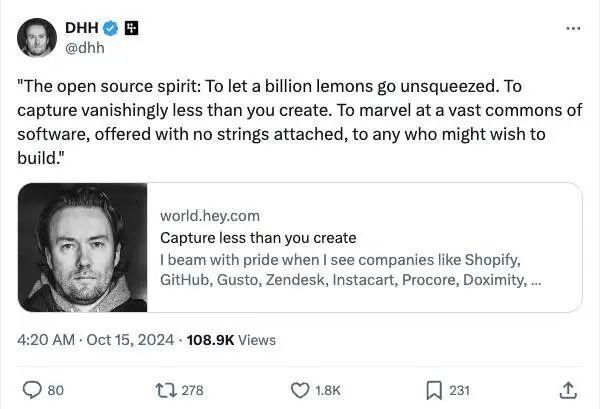Click the DHH display name
Viewport: 600px width, 409px height.
click(x=81, y=27)
